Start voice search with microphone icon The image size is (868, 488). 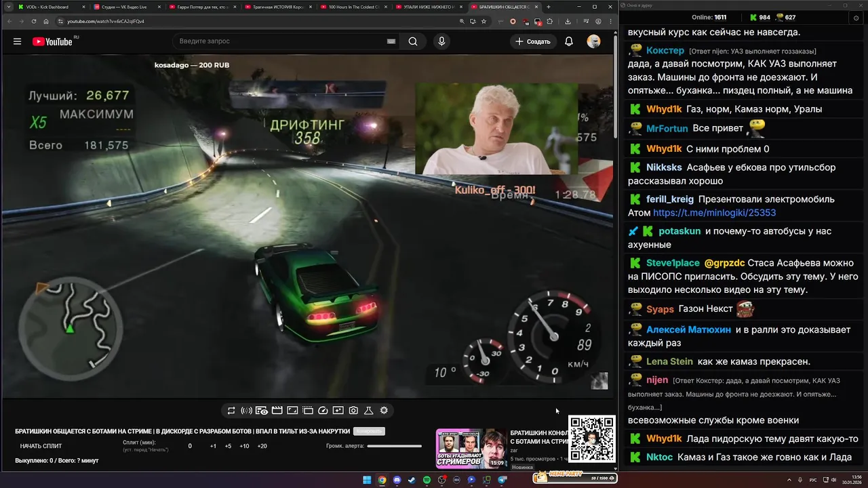[x=441, y=41]
